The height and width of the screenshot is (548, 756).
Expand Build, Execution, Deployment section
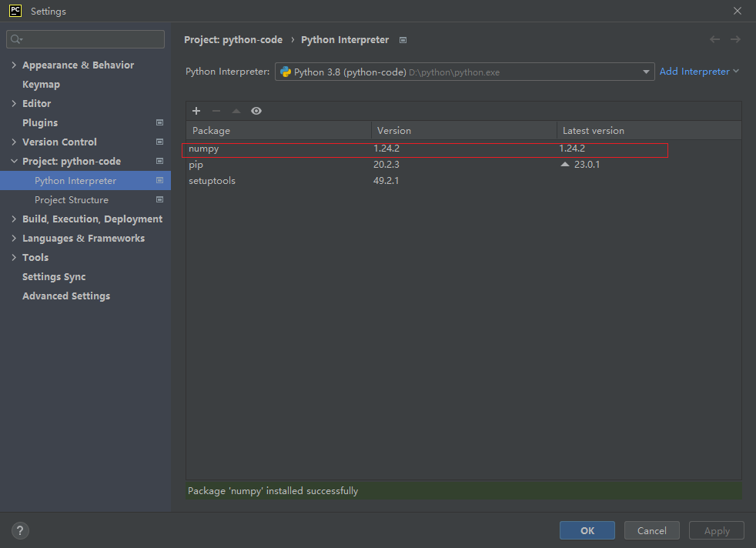pos(14,219)
